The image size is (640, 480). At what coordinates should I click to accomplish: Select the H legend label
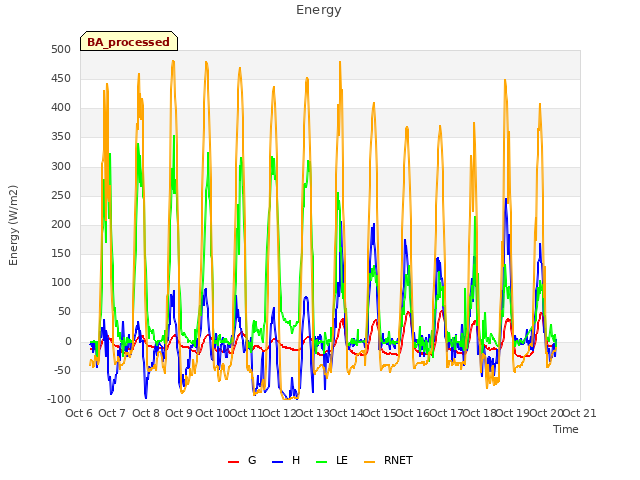[296, 460]
